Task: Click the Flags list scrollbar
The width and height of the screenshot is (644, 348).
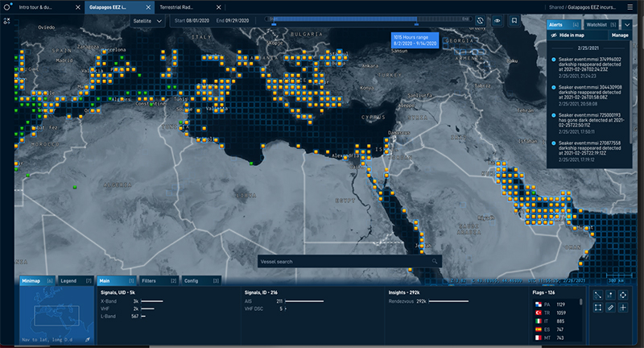Action: click(x=580, y=302)
